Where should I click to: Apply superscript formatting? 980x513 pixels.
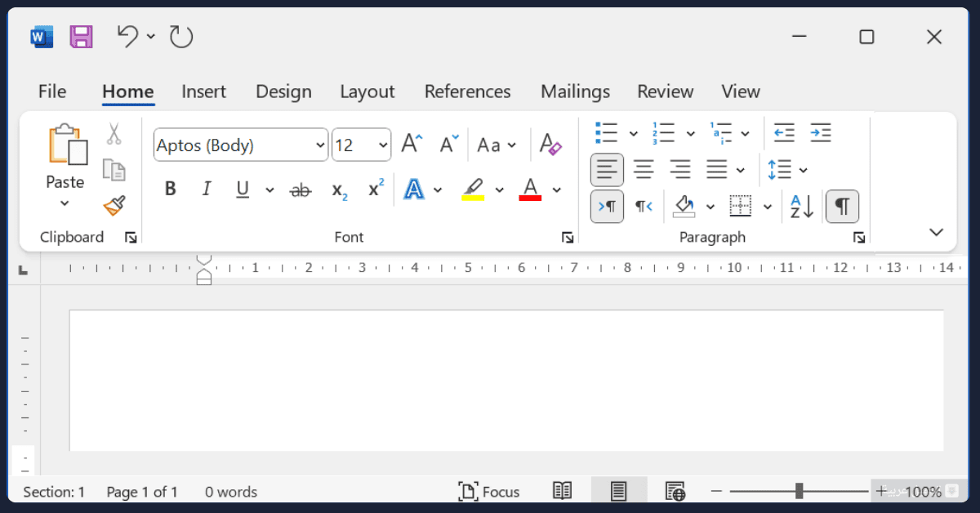(x=376, y=189)
